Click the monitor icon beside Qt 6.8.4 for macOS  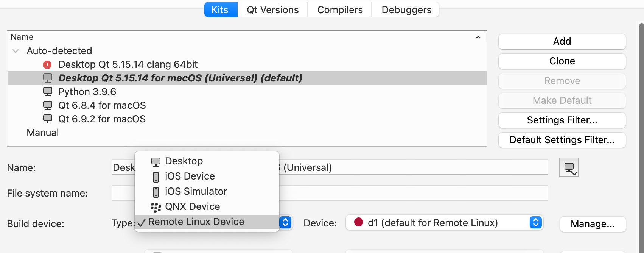[x=48, y=105]
